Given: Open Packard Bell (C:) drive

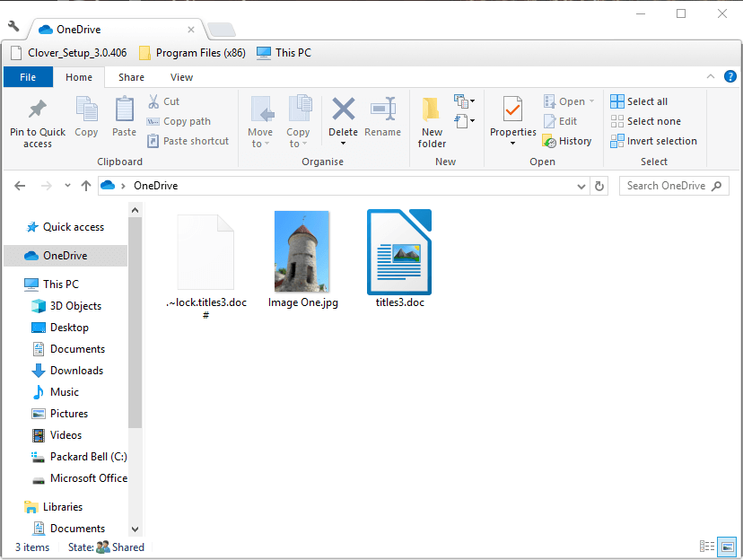Looking at the screenshot, I should click(79, 457).
